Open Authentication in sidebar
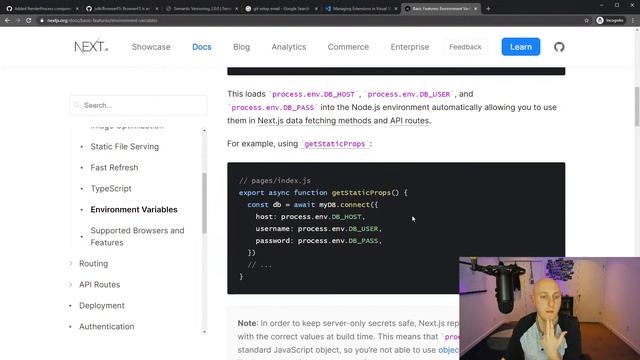The image size is (640, 360). point(107,327)
